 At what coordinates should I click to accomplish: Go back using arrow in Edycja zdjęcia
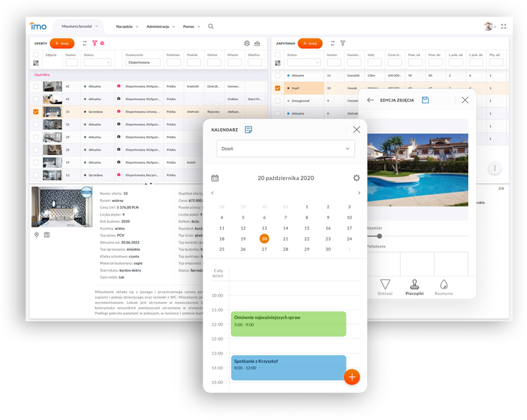point(370,100)
